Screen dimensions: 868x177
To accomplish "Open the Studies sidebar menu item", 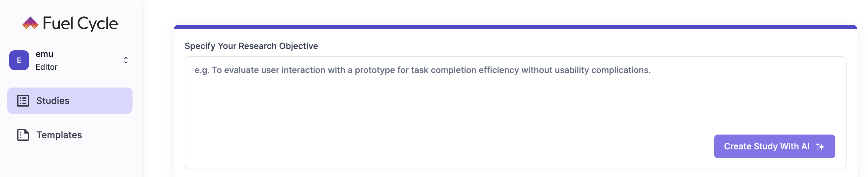I will [53, 101].
